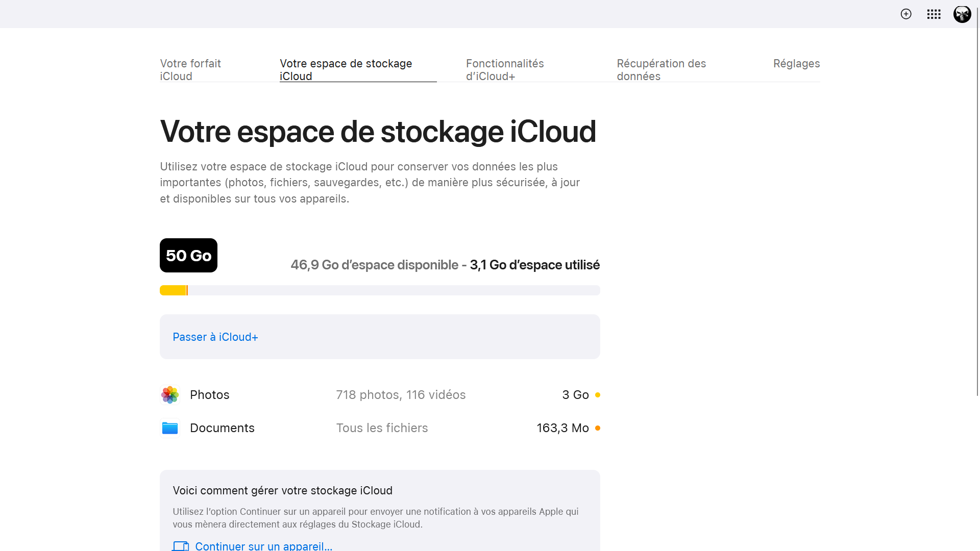Click '46,9 Go d'espace disponible' text
Screen dimensions: 980x551
coord(374,265)
